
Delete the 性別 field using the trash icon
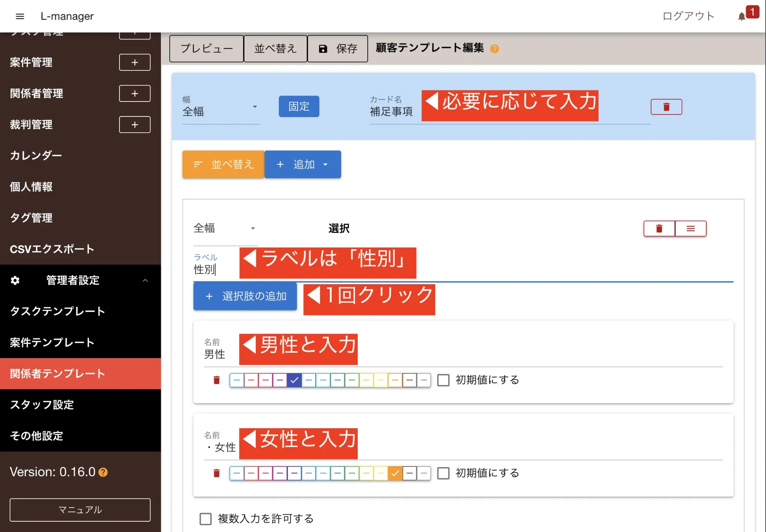[659, 228]
